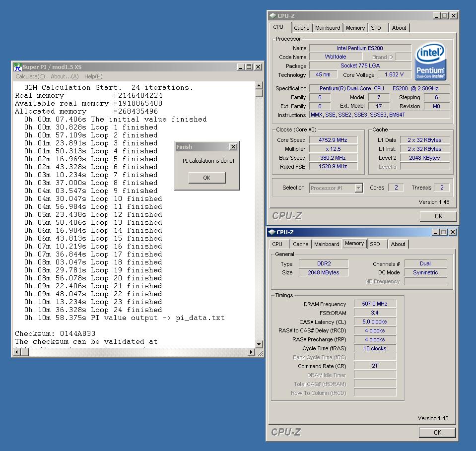This screenshot has width=476, height=451.
Task: Click OK in the top CPU-Z window
Action: pyautogui.click(x=438, y=216)
